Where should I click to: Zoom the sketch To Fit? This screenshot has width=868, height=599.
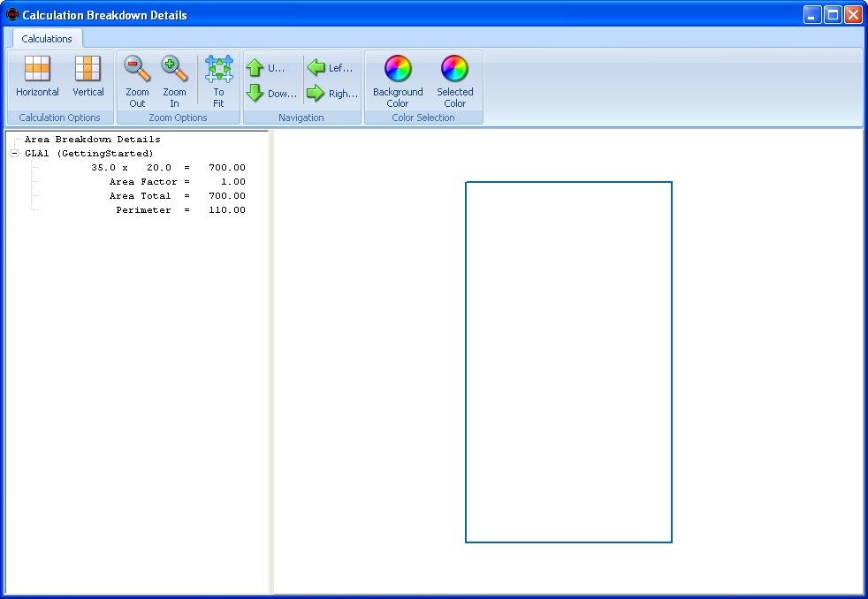coord(218,80)
